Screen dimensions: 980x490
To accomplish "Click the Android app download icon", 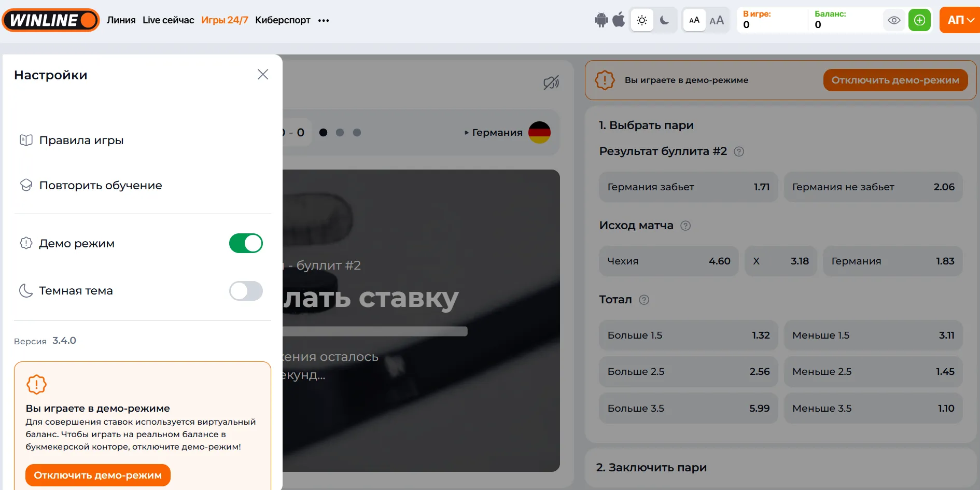I will coord(601,20).
